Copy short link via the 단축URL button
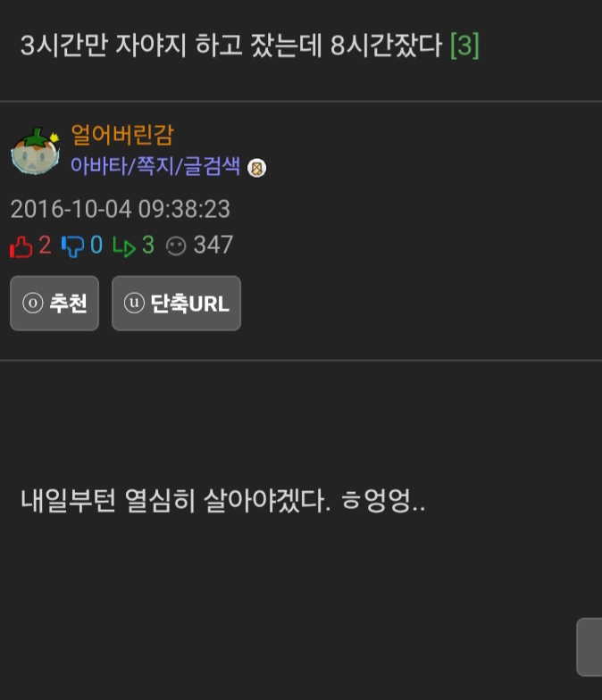Viewport: 602px width, 700px height. pos(177,304)
